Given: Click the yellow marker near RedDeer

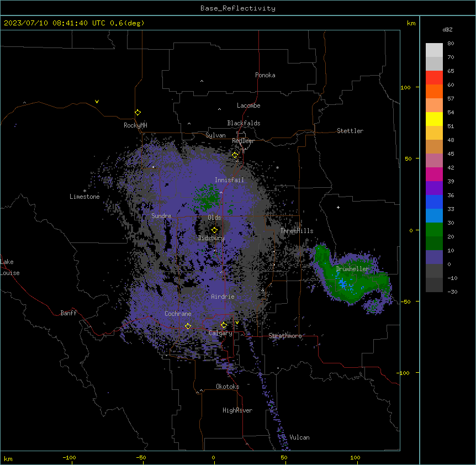Looking at the screenshot, I should click(235, 155).
